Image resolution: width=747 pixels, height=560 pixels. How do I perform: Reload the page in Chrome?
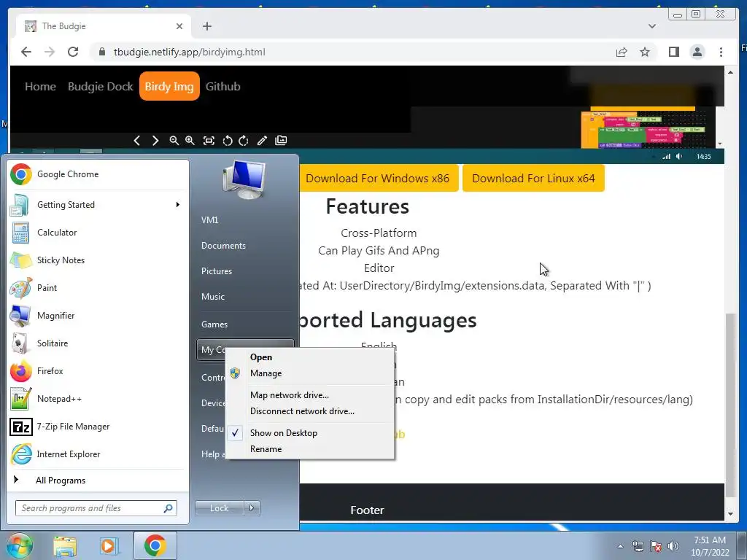73,52
